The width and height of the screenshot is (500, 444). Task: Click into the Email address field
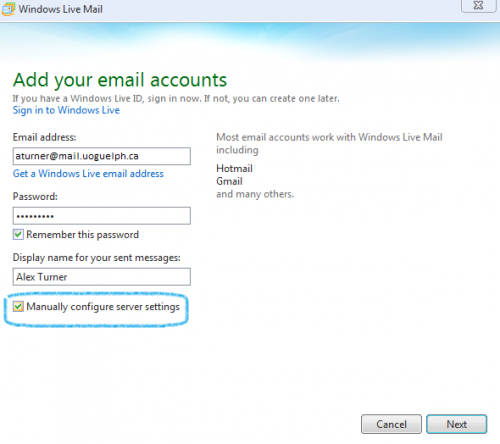click(102, 156)
